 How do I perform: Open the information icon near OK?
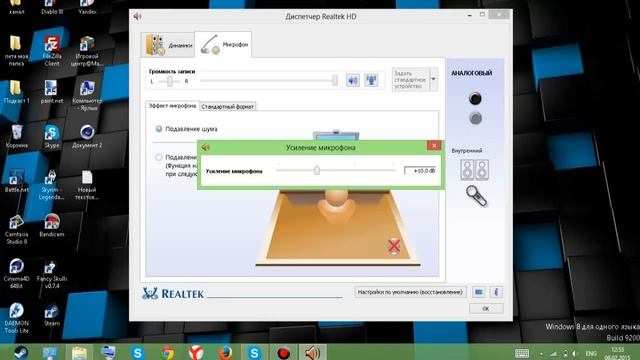pyautogui.click(x=496, y=292)
